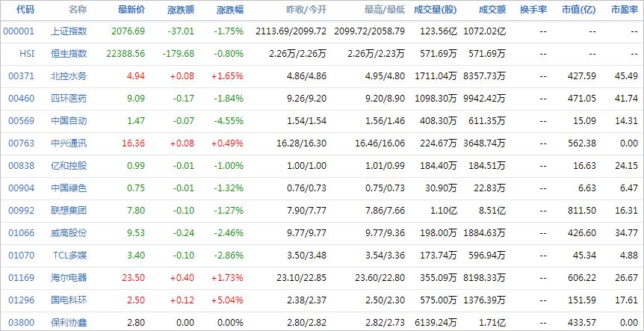Sort by the 涨跌额 column header
This screenshot has width=644, height=331.
point(181,10)
